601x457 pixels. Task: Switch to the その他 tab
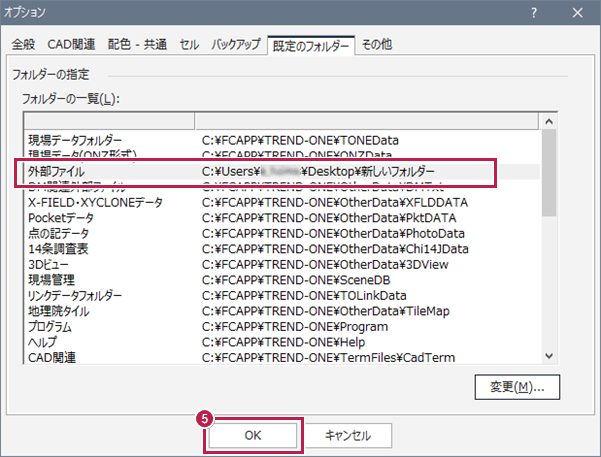376,45
